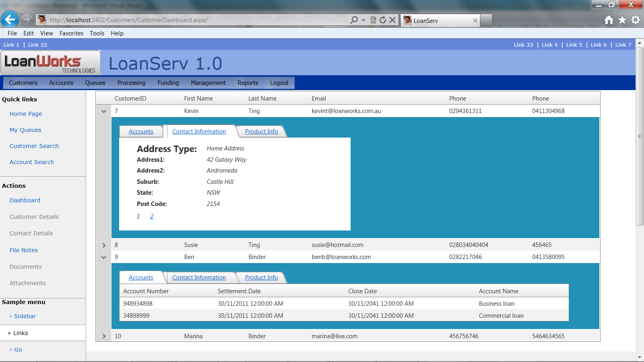Open Favorites star icon
The width and height of the screenshot is (644, 362).
click(x=622, y=20)
